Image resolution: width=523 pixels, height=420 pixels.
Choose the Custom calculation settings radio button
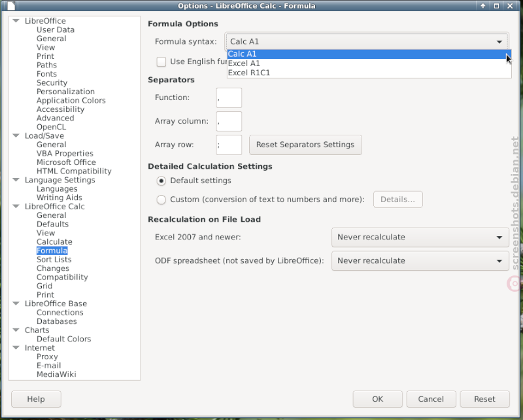[161, 200]
